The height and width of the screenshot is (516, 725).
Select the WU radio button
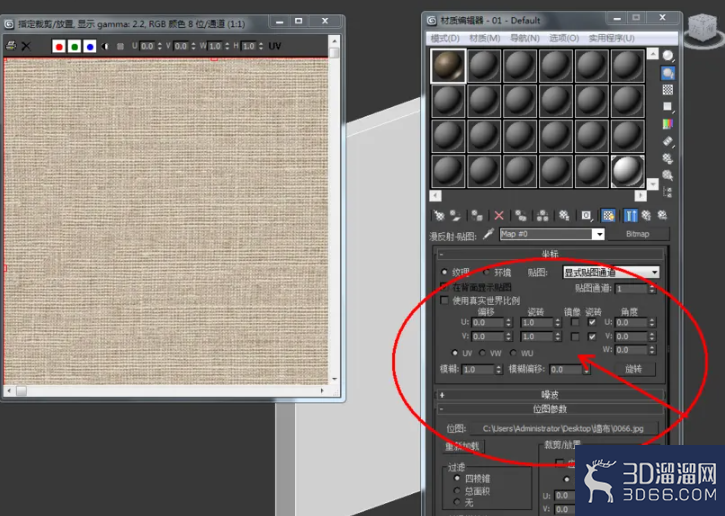[513, 353]
